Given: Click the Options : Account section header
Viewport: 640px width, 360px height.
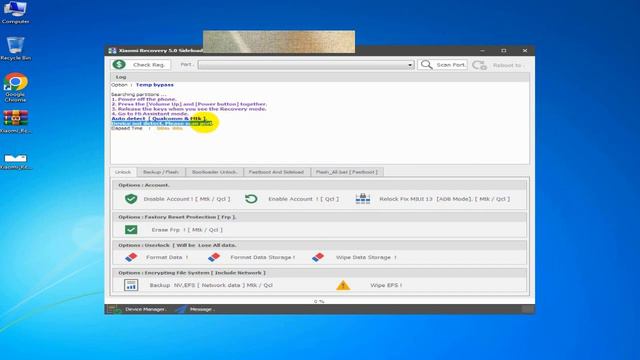Looking at the screenshot, I should pyautogui.click(x=320, y=185).
